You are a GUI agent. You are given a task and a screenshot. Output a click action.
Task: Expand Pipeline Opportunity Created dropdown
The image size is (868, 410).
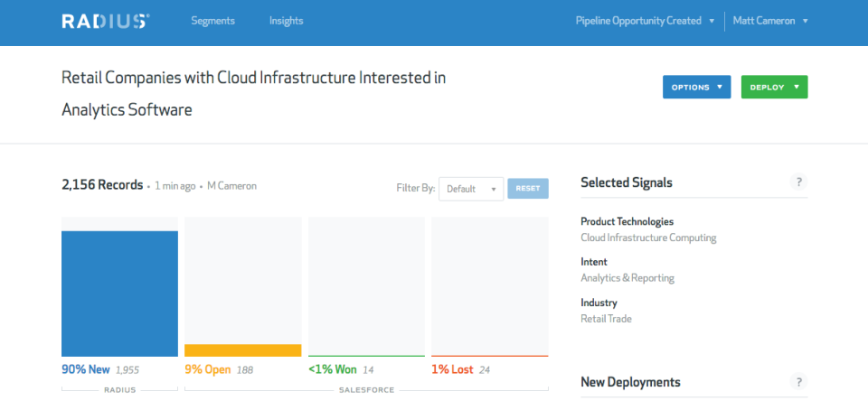click(645, 21)
